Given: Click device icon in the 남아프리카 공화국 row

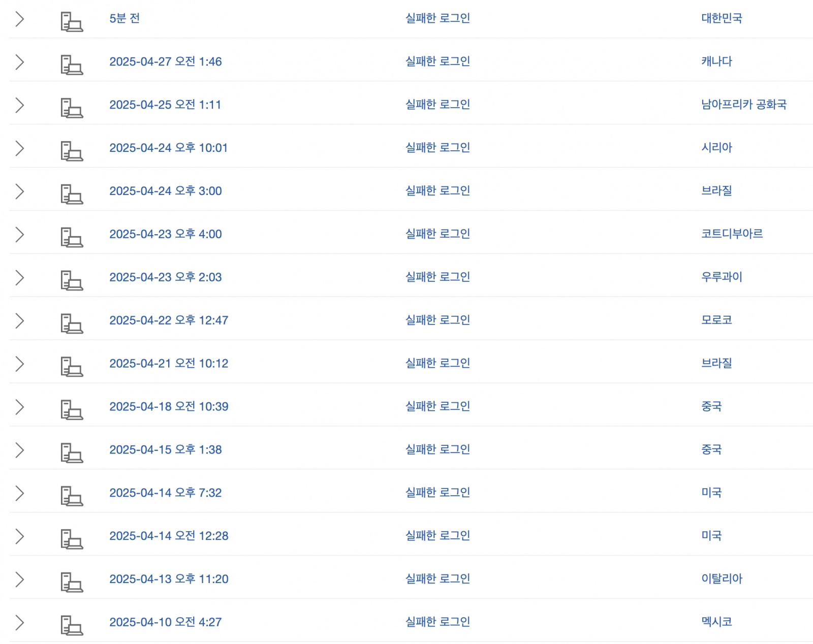Looking at the screenshot, I should pos(72,108).
